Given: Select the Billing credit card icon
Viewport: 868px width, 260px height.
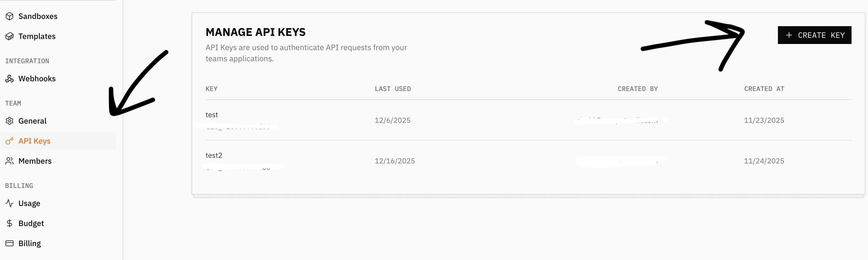Looking at the screenshot, I should (10, 243).
